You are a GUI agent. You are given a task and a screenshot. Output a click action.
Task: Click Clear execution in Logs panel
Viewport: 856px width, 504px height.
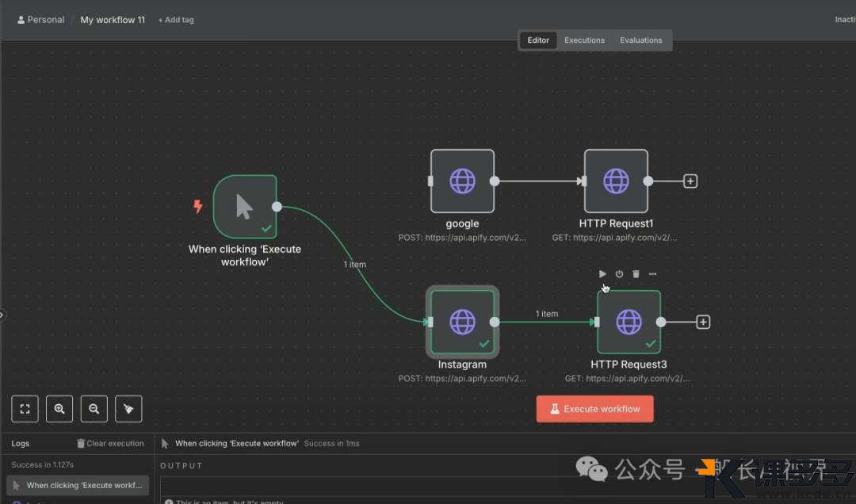(x=110, y=444)
